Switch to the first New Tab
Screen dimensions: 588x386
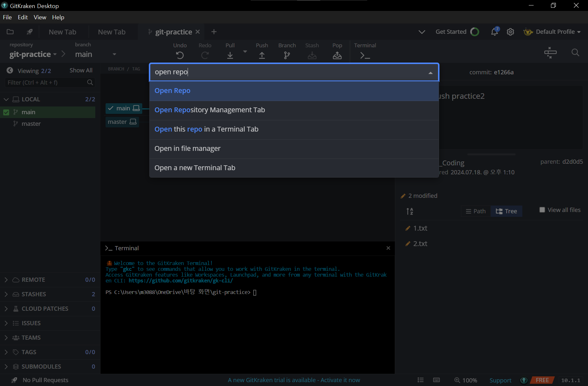tap(62, 32)
